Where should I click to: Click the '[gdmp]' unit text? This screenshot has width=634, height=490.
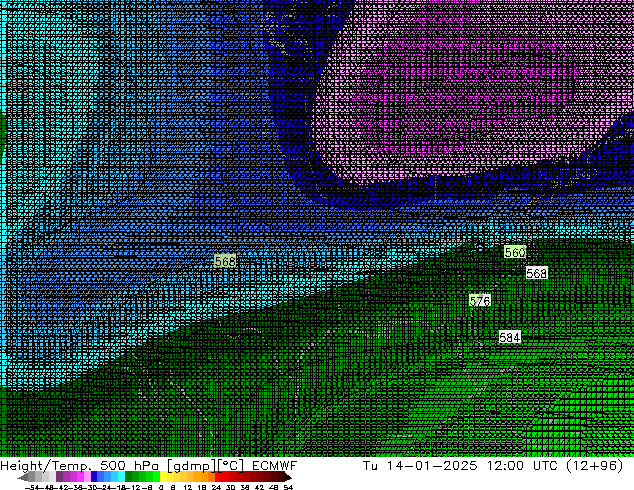[191, 466]
